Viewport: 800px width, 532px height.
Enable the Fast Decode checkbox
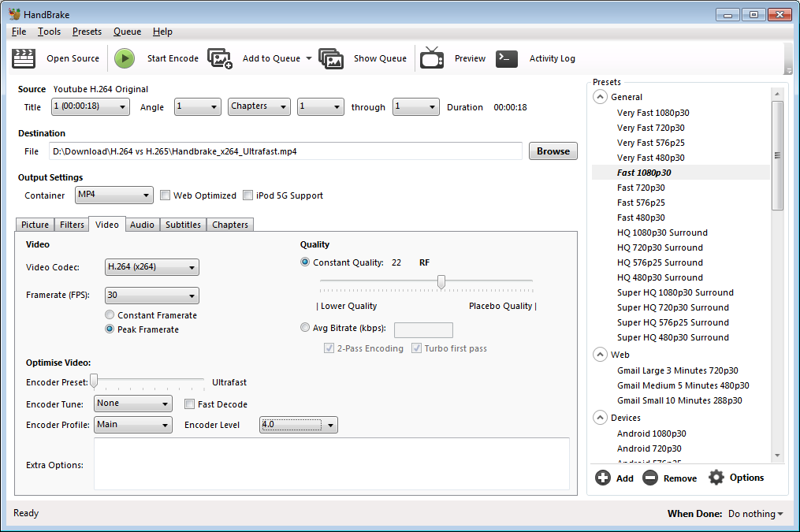pos(189,404)
